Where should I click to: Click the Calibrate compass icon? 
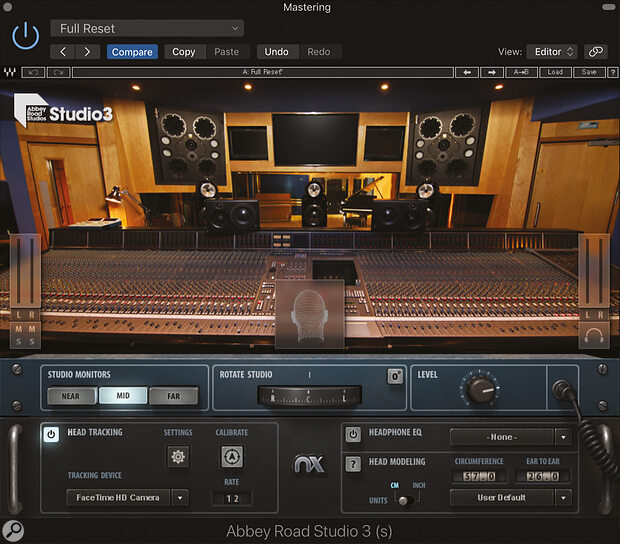(x=232, y=457)
